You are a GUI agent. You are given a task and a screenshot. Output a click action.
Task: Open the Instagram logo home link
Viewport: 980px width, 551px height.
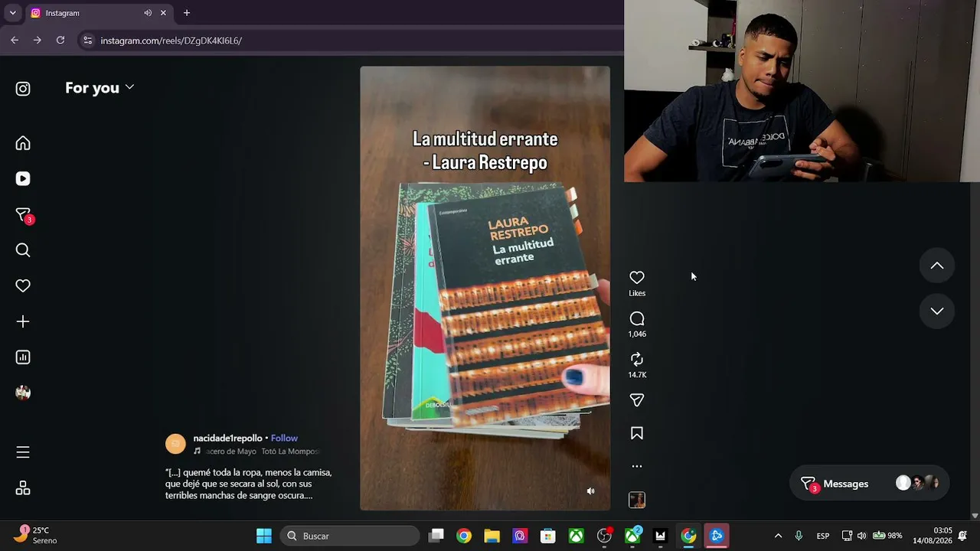pyautogui.click(x=23, y=89)
